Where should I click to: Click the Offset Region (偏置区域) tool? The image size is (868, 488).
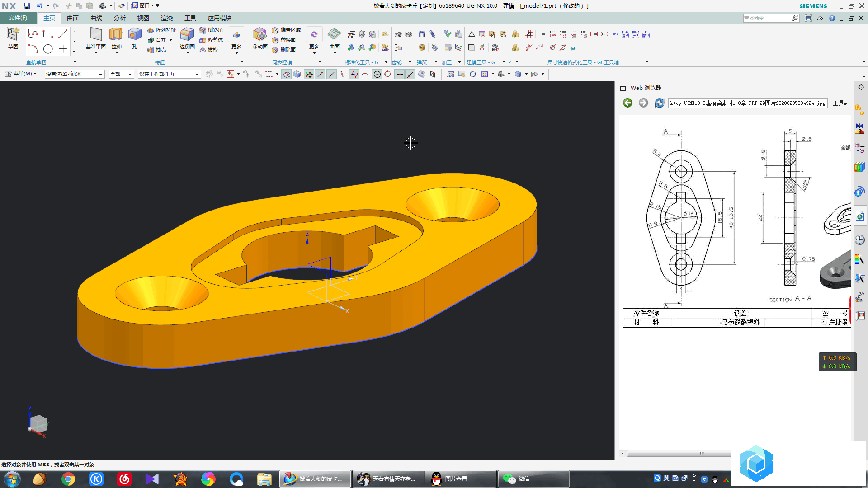[286, 30]
